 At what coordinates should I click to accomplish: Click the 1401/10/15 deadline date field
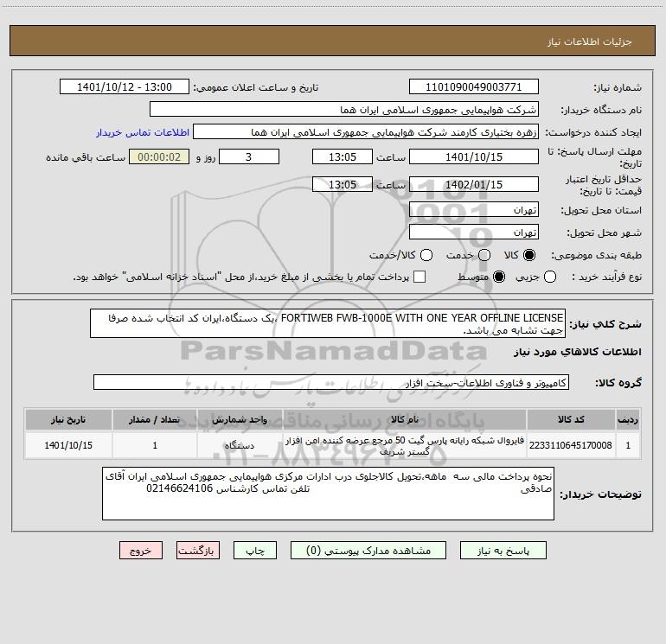click(474, 157)
